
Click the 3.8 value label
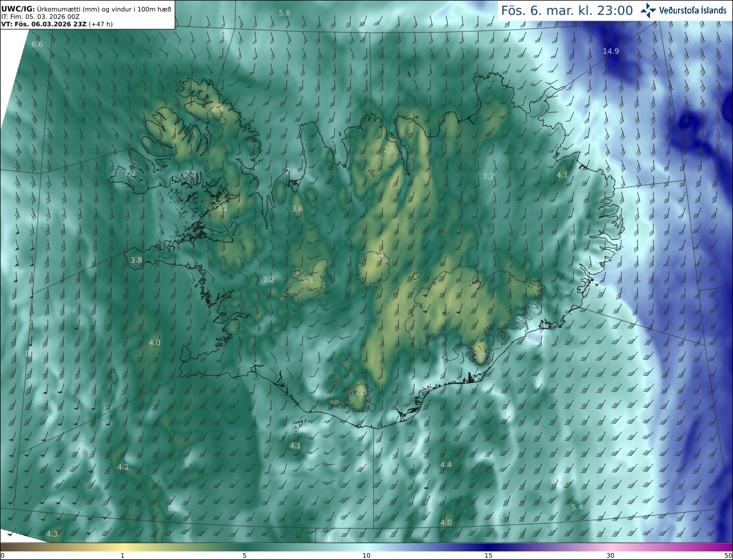coord(136,260)
